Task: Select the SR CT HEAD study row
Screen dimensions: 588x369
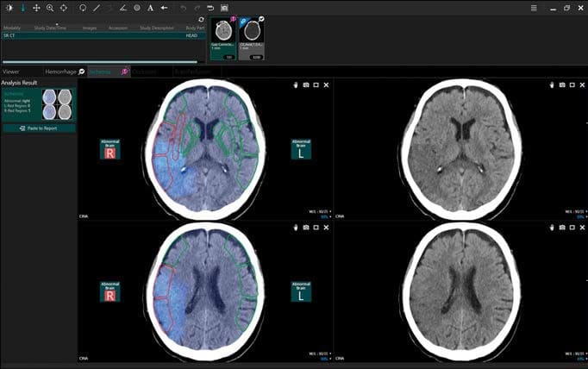Action: pyautogui.click(x=104, y=35)
